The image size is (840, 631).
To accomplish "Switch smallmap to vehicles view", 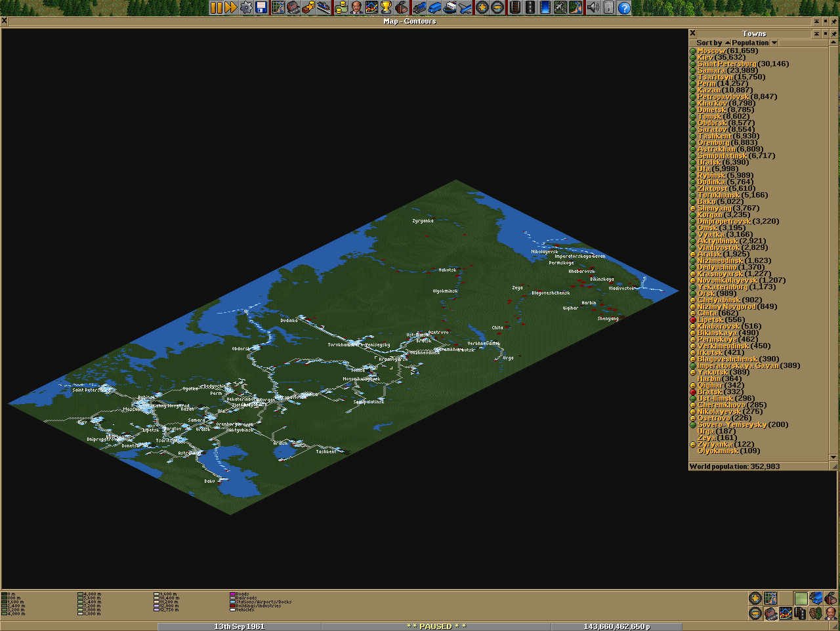I will tap(816, 598).
